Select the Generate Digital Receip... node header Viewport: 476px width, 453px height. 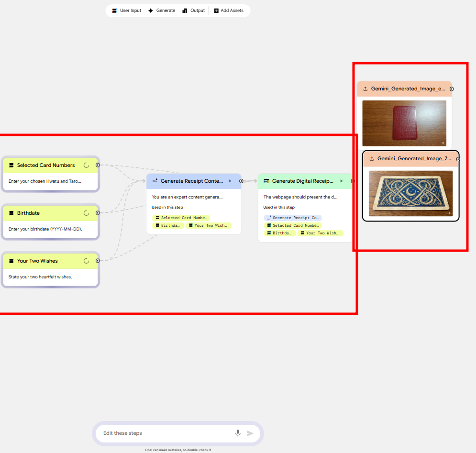pos(305,181)
